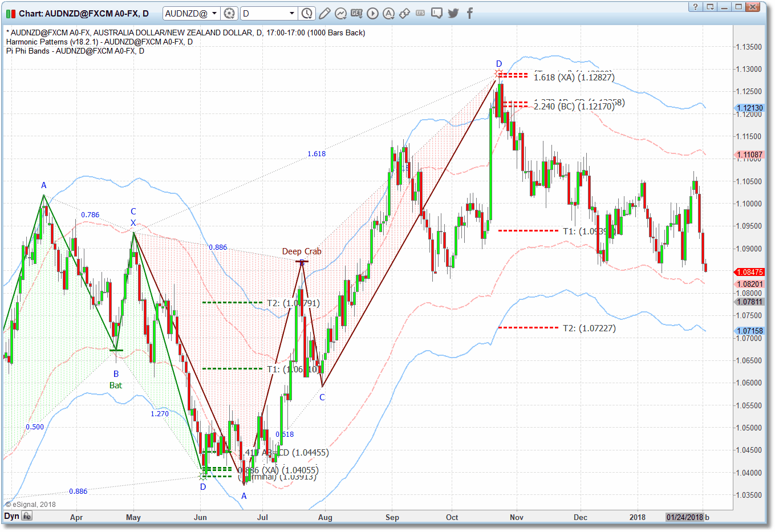Select the Deep Crab pattern label
The height and width of the screenshot is (532, 775).
point(302,251)
